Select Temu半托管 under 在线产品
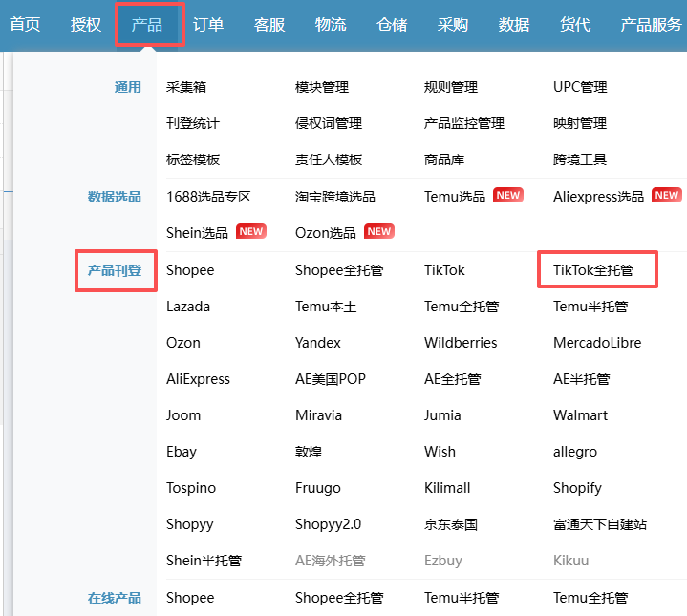 pos(462,598)
